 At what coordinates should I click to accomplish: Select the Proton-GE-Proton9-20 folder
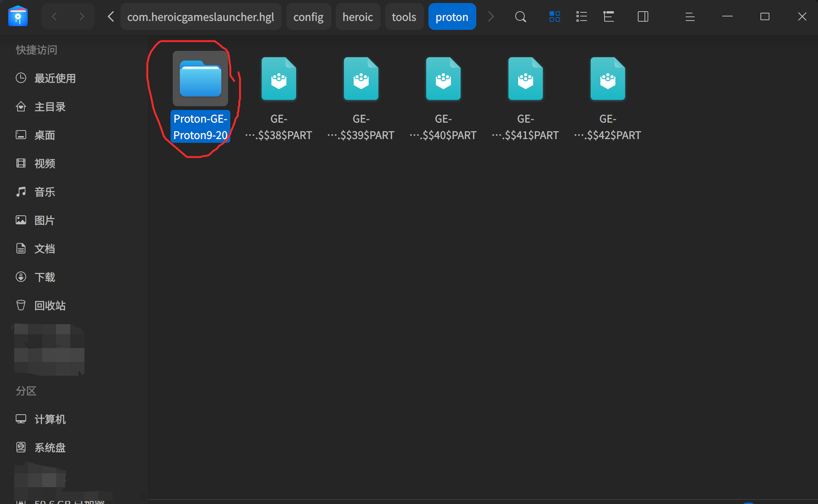click(200, 96)
